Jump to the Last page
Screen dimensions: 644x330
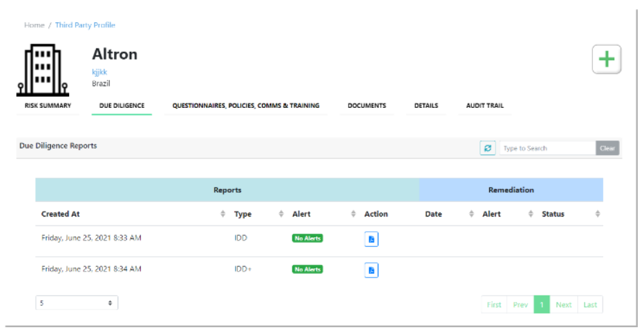click(x=590, y=305)
